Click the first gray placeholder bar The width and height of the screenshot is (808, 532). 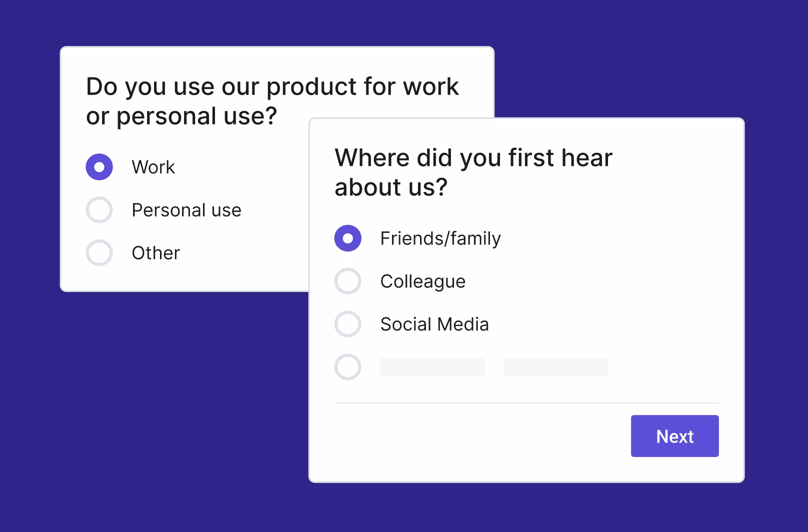point(432,367)
